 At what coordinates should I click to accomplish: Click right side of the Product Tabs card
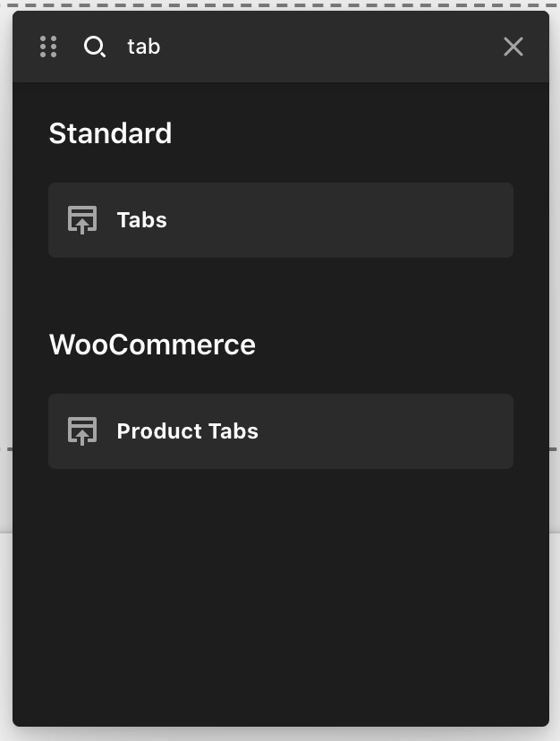point(425,431)
